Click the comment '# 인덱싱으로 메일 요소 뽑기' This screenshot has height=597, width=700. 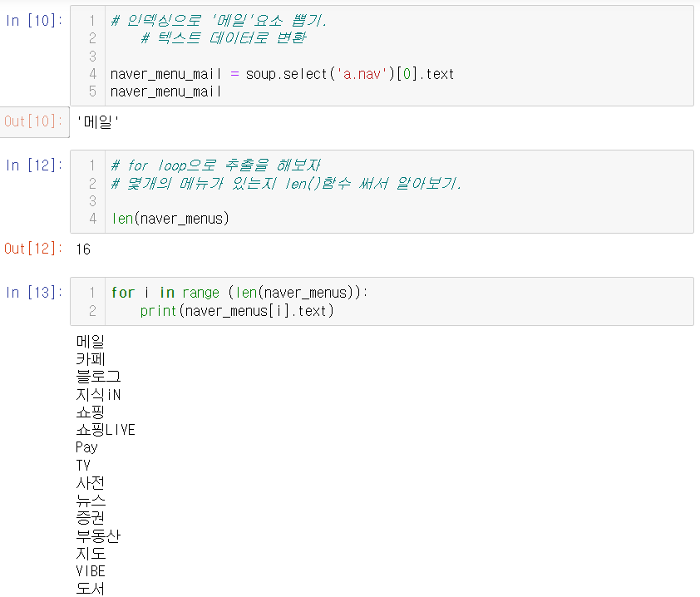point(219,21)
